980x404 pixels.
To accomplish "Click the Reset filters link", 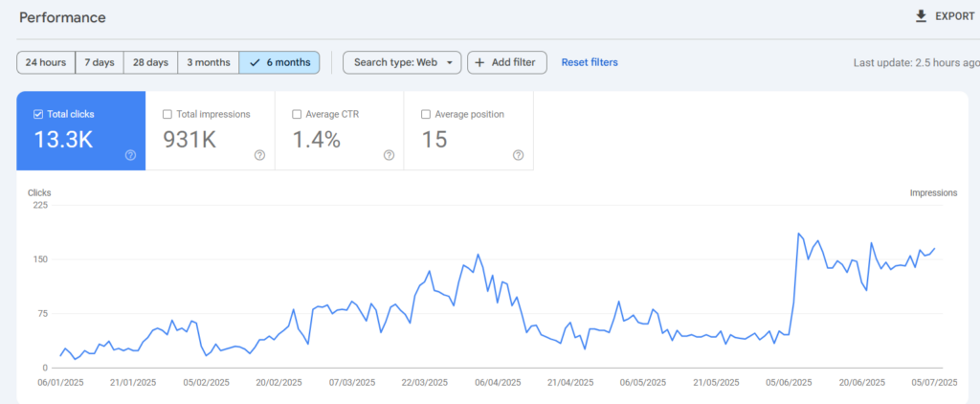I will point(590,62).
